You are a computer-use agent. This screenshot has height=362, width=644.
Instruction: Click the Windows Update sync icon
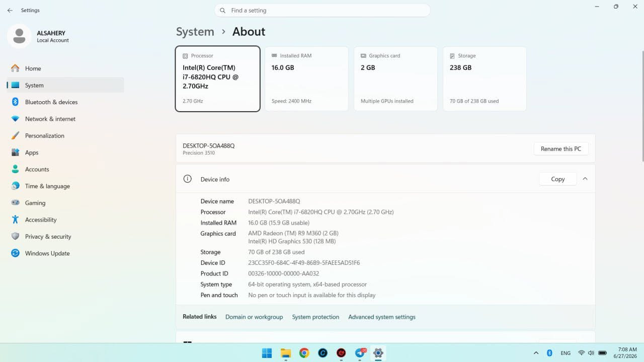click(x=15, y=253)
